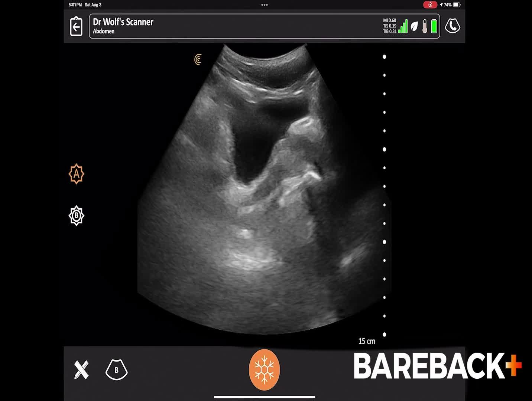The image size is (532, 401).
Task: Freeze the image with the snowflake button
Action: [264, 369]
